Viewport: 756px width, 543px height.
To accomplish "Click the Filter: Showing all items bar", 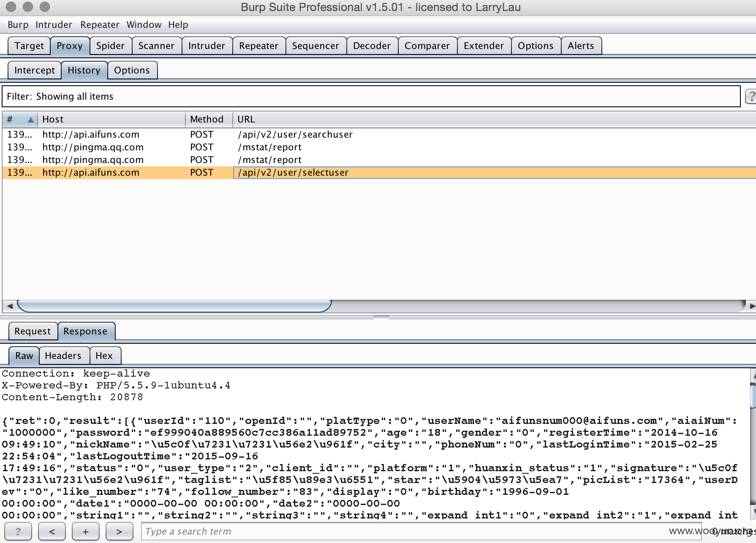I will [x=371, y=96].
